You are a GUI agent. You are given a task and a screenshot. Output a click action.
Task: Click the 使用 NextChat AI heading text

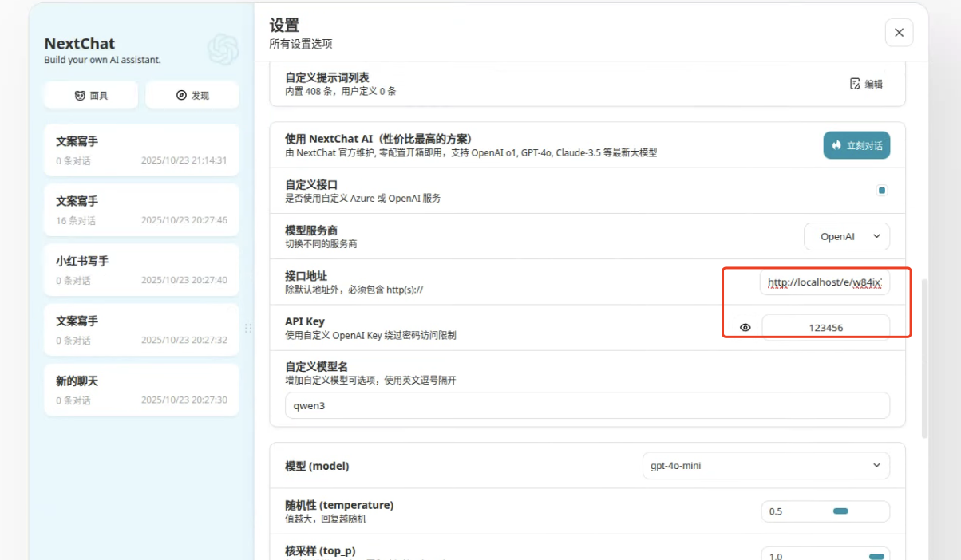pos(378,139)
